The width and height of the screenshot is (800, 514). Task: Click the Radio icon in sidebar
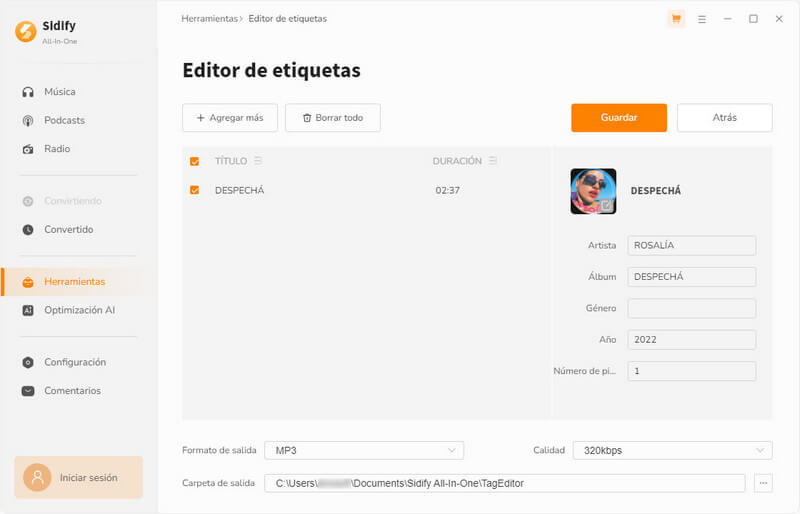tap(28, 149)
